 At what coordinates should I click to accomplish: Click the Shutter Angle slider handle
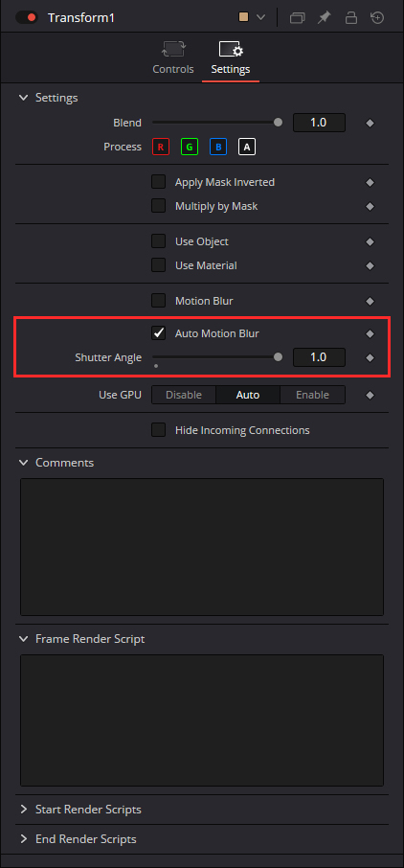(278, 357)
